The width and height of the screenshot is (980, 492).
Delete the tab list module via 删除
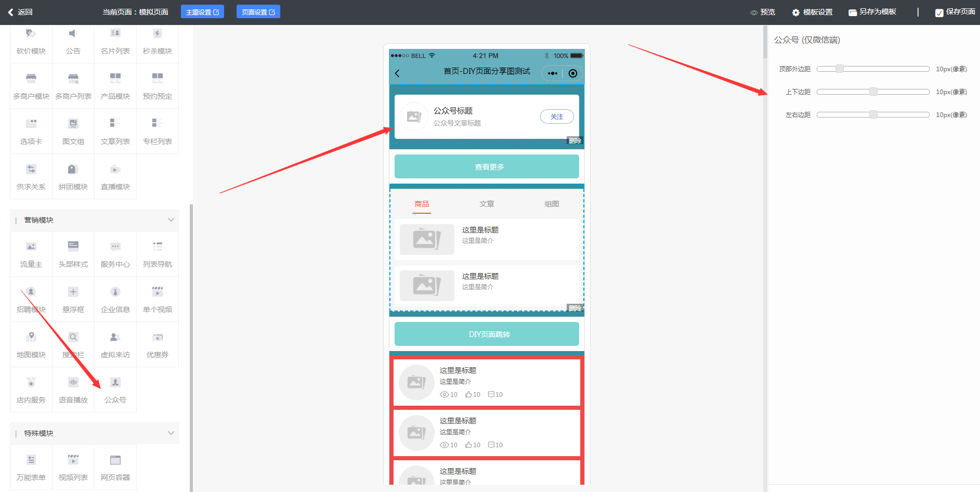click(574, 308)
